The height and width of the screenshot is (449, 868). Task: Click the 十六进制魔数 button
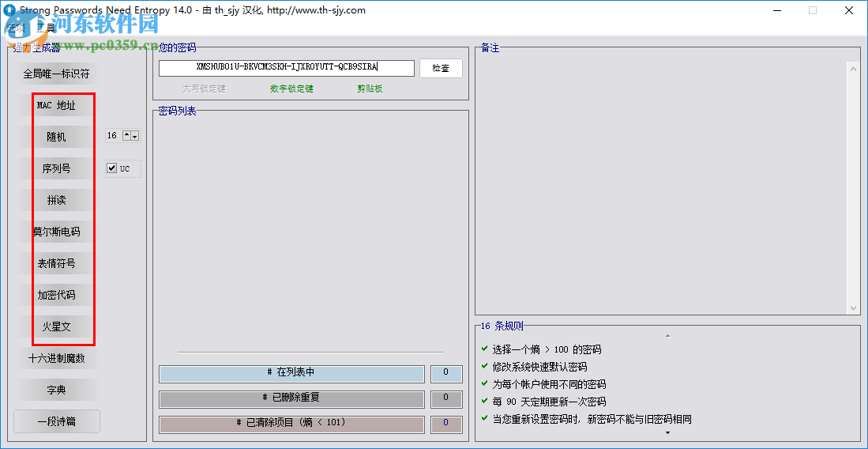(x=56, y=359)
